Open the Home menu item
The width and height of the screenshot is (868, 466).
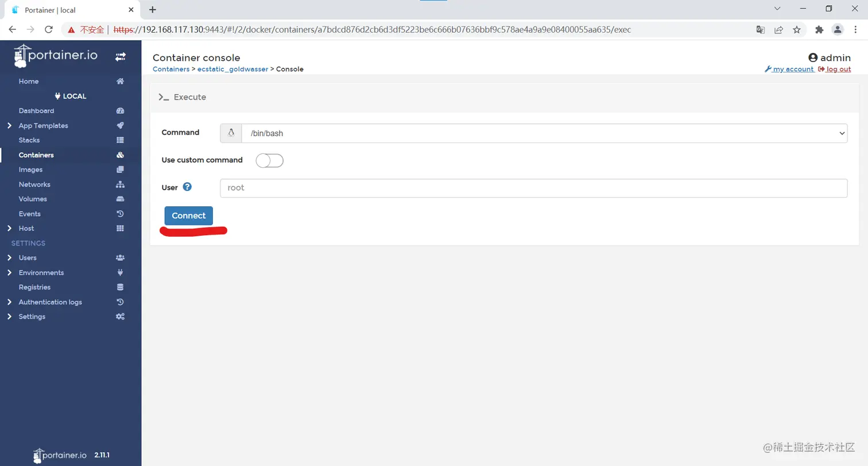pyautogui.click(x=29, y=82)
